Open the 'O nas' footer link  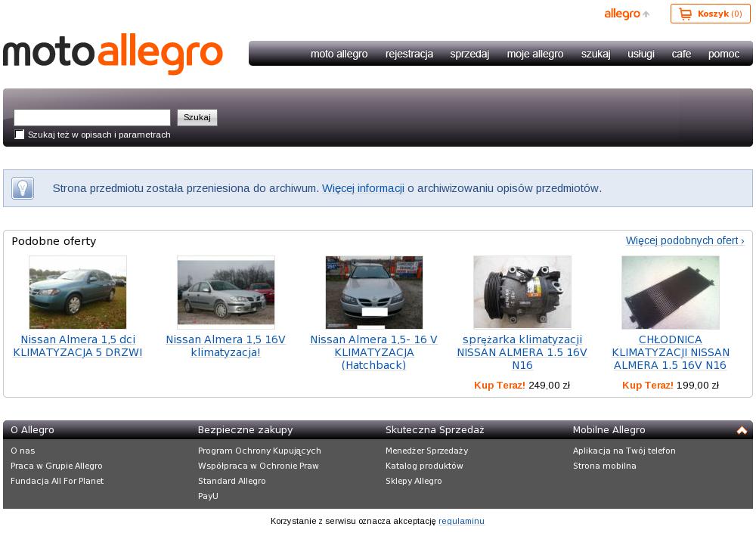click(x=23, y=451)
